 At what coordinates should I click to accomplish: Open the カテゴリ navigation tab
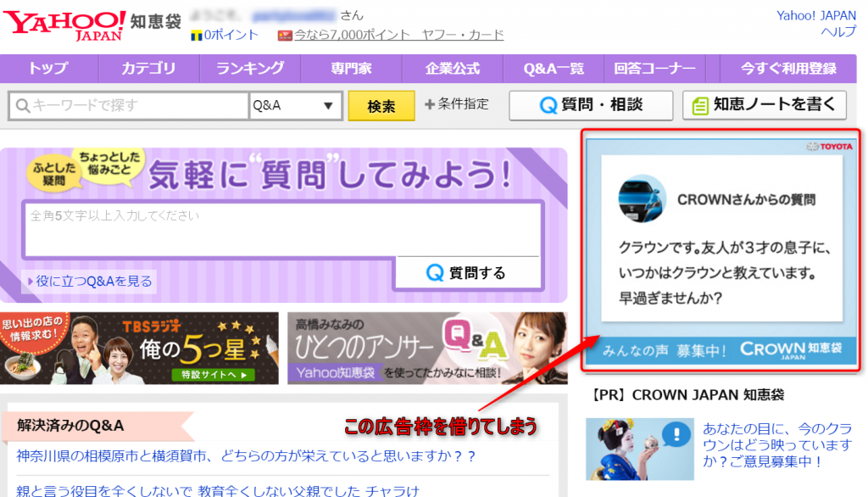pyautogui.click(x=148, y=69)
